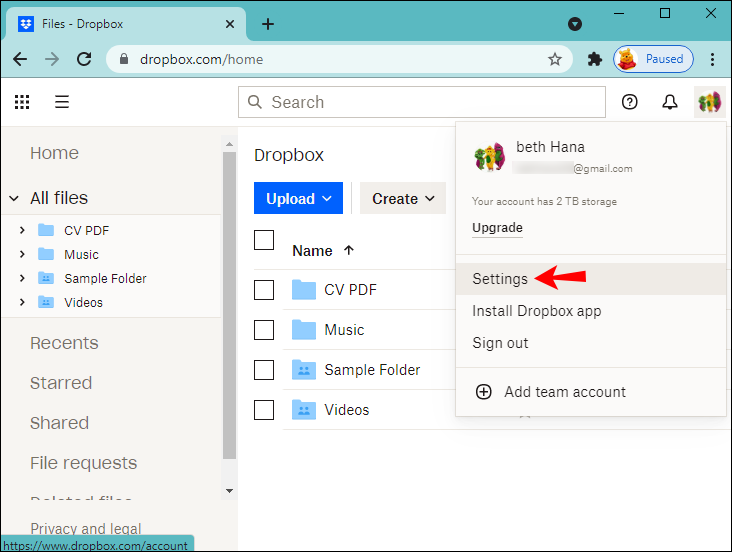The height and width of the screenshot is (552, 732).
Task: Click Sample Folder shared folder icon in list
Action: pos(304,370)
